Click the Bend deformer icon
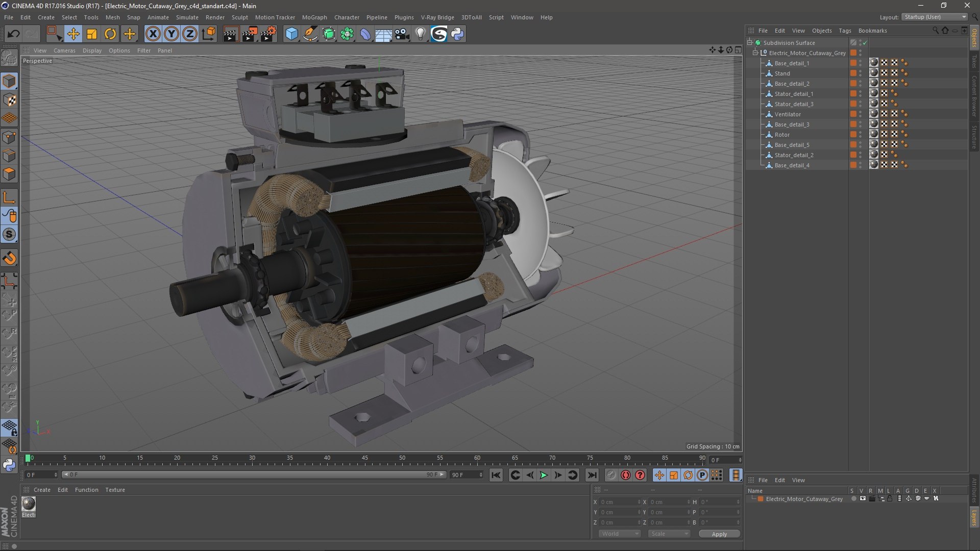 [x=365, y=34]
